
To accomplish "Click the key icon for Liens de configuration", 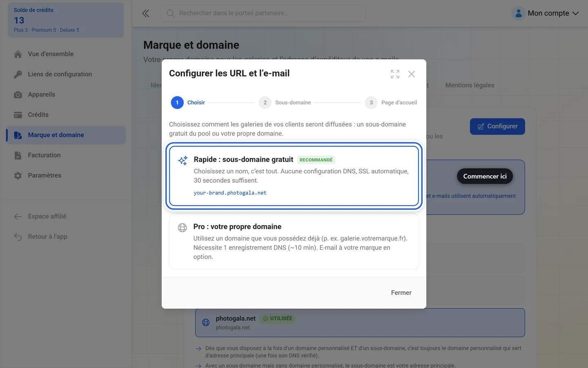I will coord(18,74).
